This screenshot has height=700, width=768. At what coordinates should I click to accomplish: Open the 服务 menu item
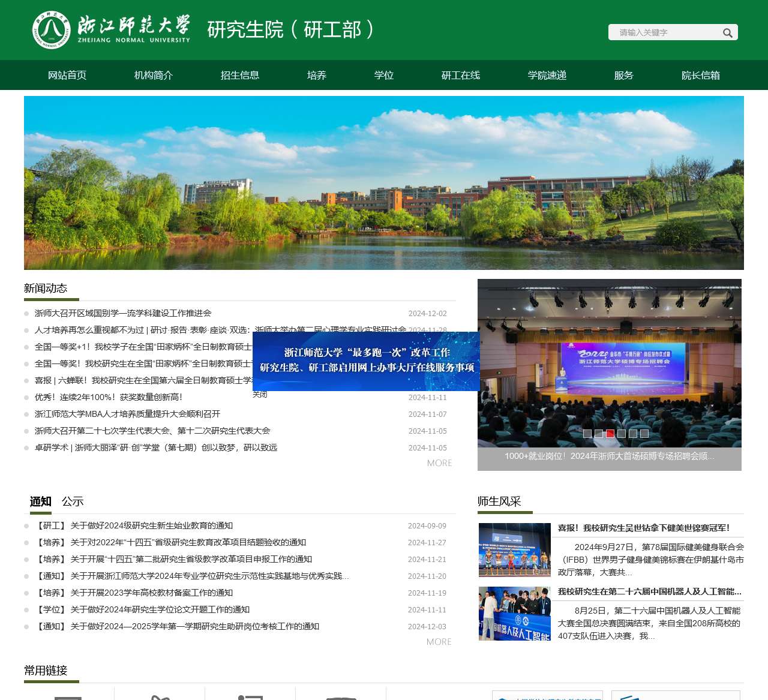(x=624, y=75)
